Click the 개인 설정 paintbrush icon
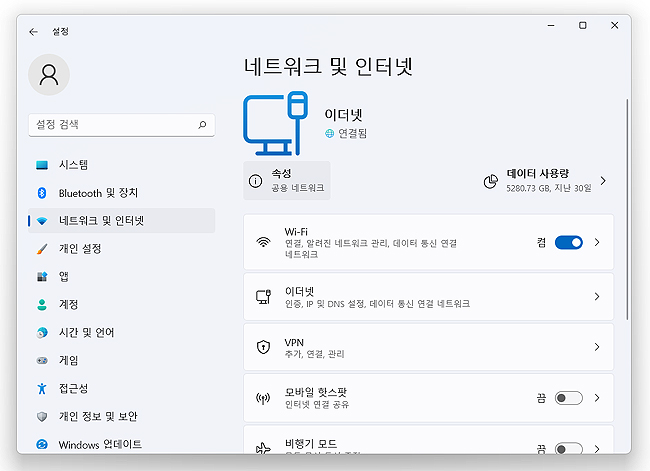The height and width of the screenshot is (471, 650). click(x=42, y=249)
